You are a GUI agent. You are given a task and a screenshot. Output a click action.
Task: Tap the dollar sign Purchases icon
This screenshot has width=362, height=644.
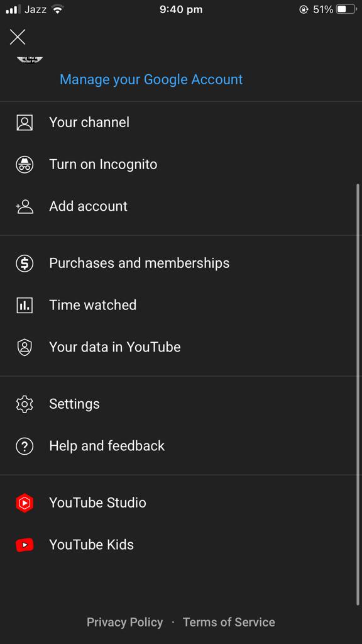(25, 264)
